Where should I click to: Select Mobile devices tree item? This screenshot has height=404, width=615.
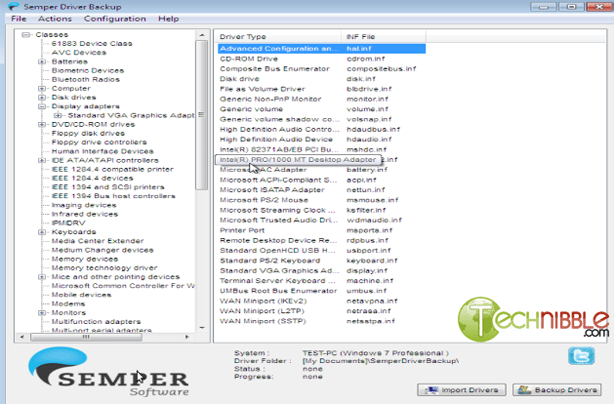pyautogui.click(x=82, y=295)
